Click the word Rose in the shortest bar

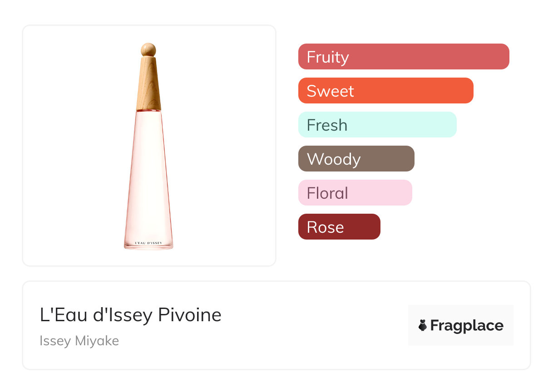coord(325,227)
